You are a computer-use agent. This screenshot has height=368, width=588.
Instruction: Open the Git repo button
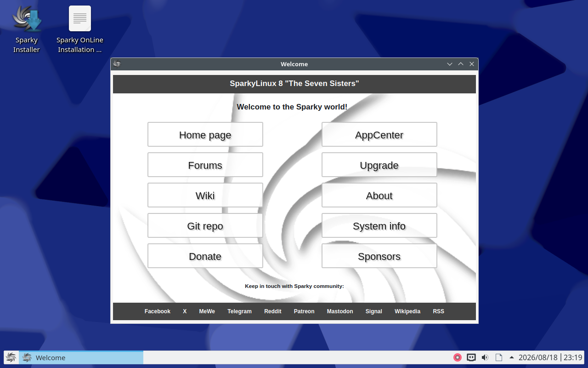point(205,225)
